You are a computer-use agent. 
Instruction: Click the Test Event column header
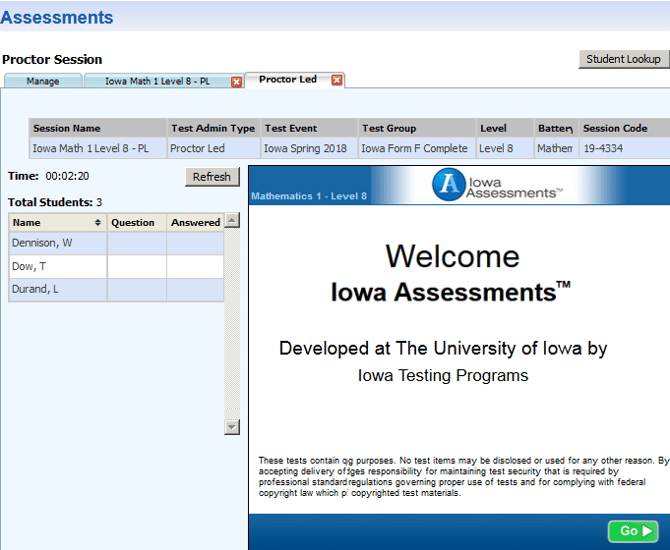click(x=309, y=128)
